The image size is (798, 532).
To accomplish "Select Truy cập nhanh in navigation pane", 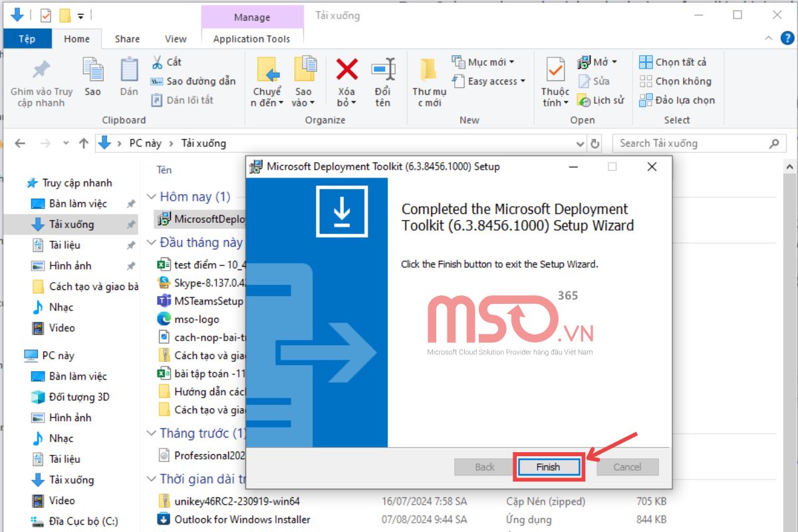I will [x=77, y=183].
